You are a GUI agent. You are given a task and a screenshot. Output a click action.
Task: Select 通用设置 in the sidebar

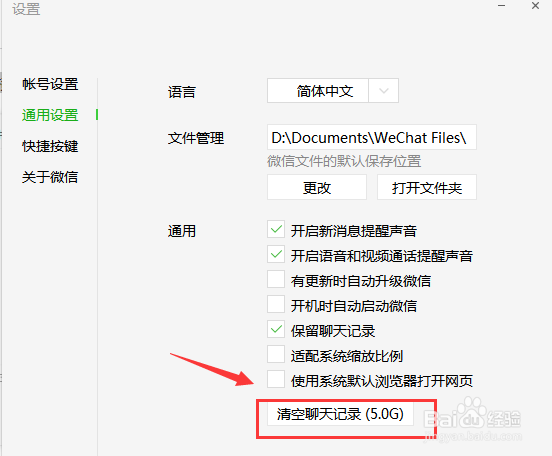click(50, 115)
